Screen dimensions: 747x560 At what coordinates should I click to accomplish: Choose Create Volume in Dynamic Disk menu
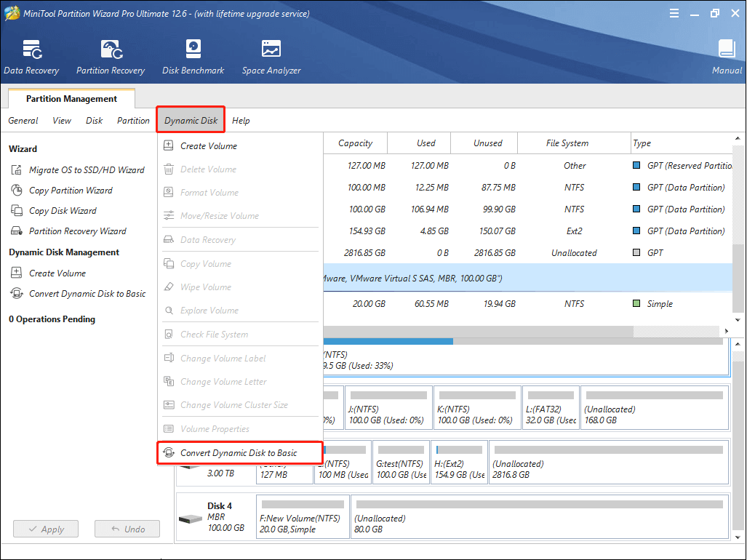(239, 145)
